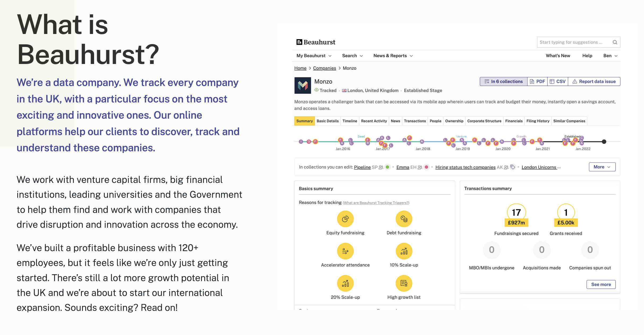Screen dimensions: 644x335
Task: Click the High growth list icon
Action: click(x=404, y=283)
